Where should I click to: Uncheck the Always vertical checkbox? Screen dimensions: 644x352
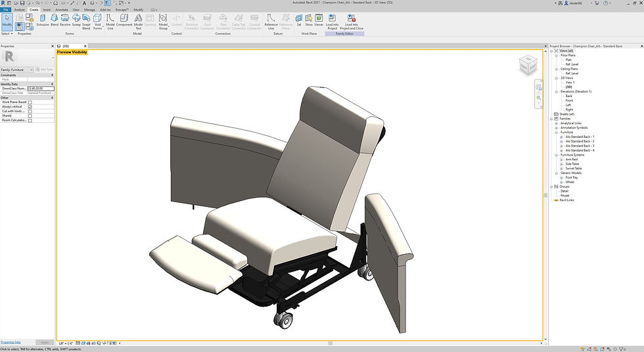click(x=30, y=106)
